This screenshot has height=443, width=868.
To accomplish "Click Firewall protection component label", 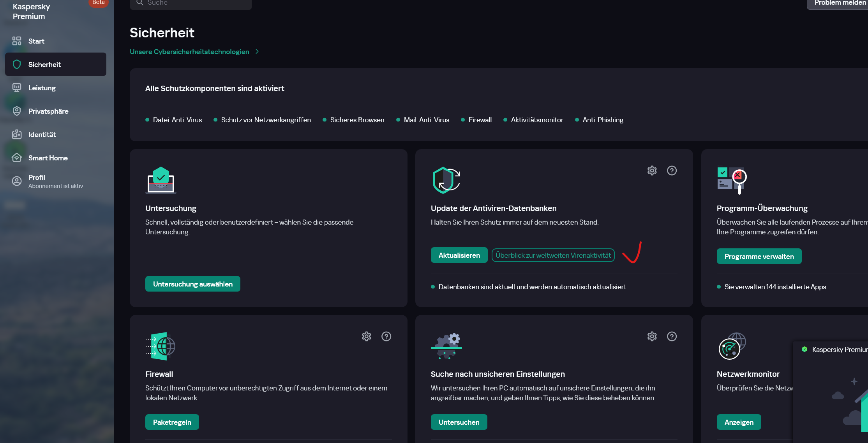I will tap(476, 120).
